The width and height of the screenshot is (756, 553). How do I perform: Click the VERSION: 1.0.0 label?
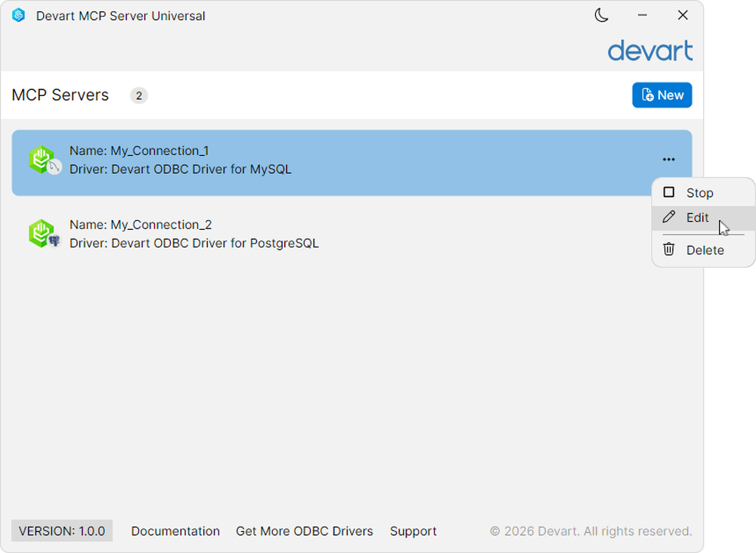62,531
